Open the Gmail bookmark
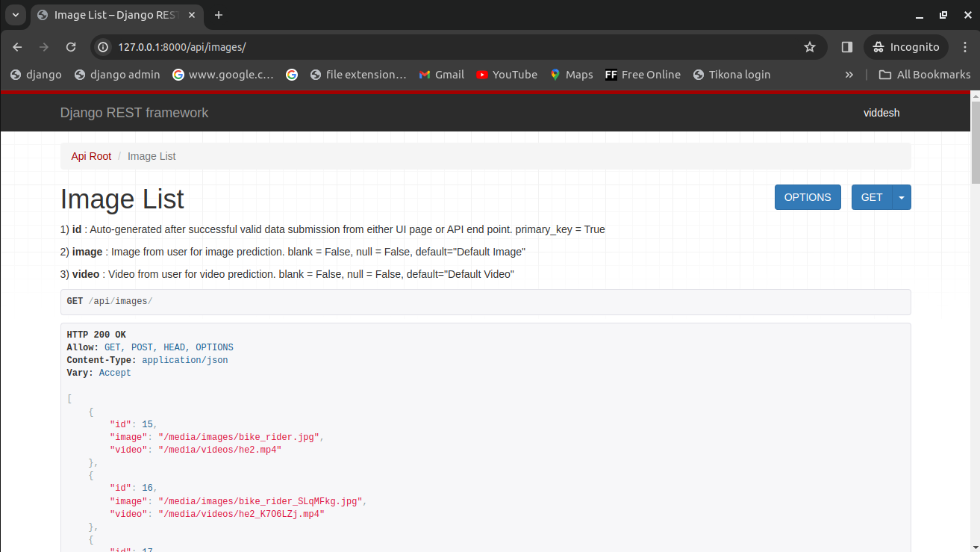Viewport: 980px width, 552px height. pos(441,75)
